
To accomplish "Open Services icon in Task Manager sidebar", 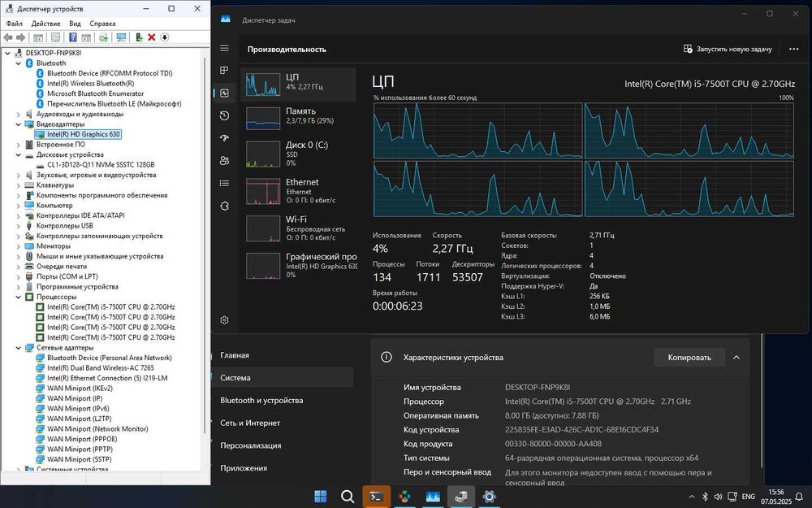I will pos(224,206).
